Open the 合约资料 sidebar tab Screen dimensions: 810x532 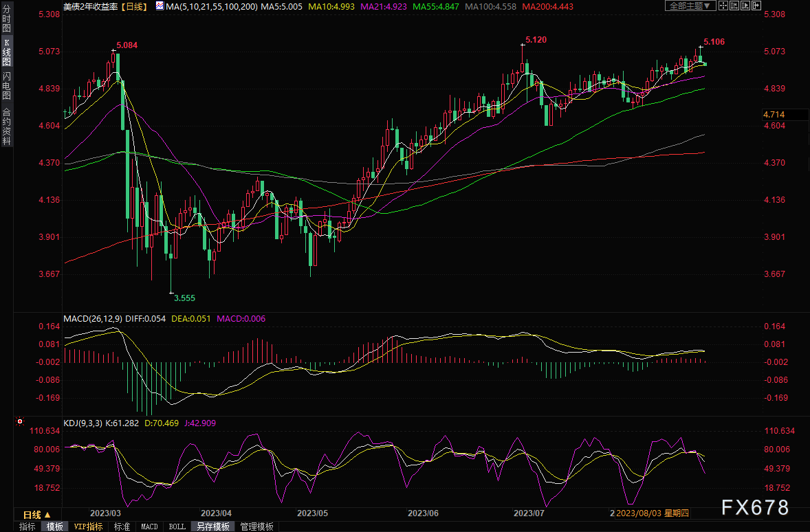7,126
